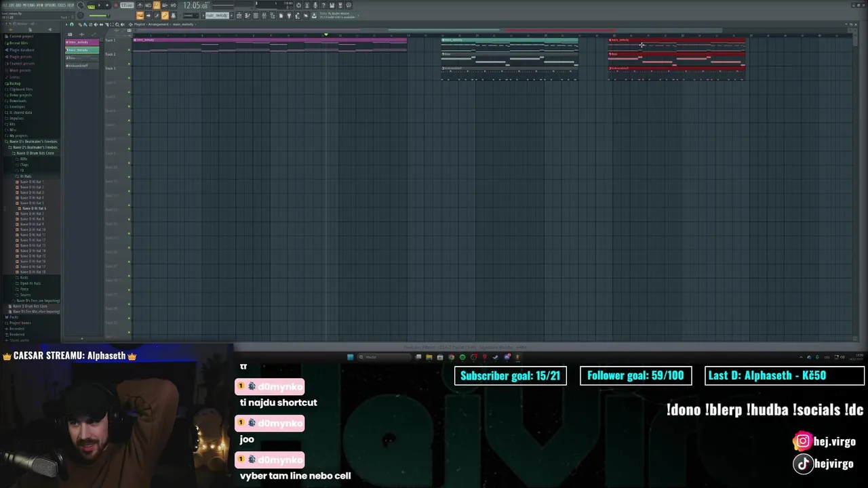The image size is (868, 488).
Task: Click the taskbar search box
Action: 384,357
